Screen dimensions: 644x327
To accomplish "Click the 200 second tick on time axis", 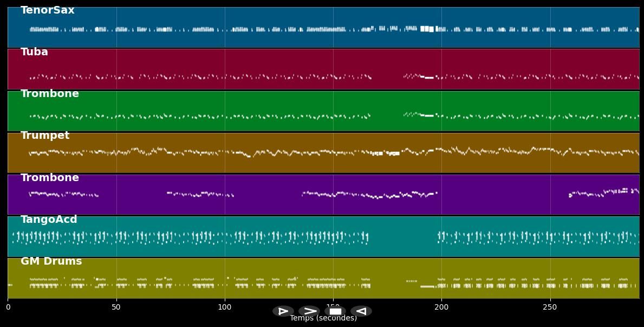I will point(441,307).
